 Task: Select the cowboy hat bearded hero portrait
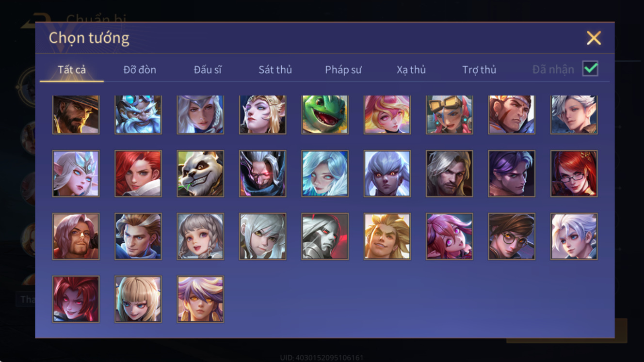(76, 115)
